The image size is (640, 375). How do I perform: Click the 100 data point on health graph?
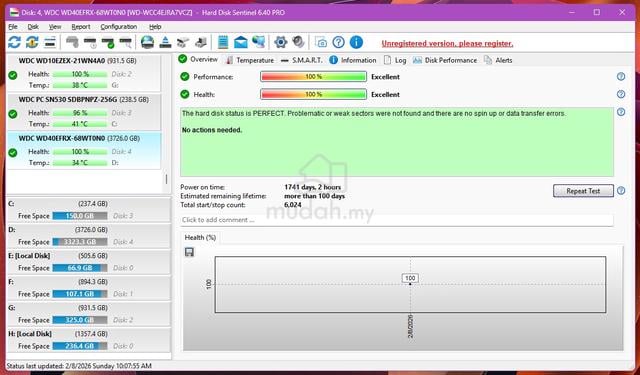(x=410, y=279)
